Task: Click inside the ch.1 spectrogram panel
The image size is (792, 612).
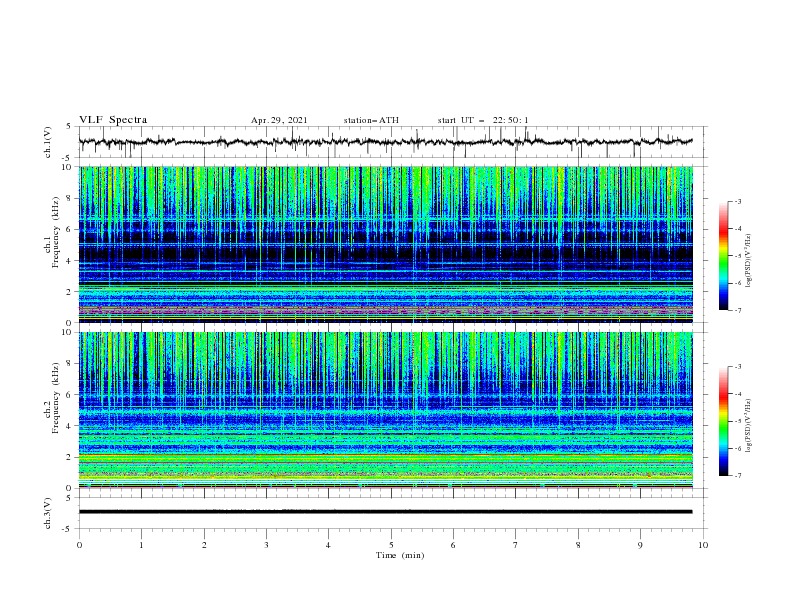Action: [x=386, y=244]
